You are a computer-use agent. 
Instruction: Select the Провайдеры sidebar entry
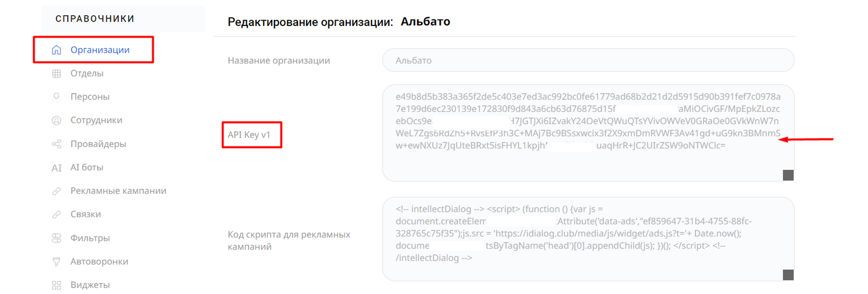(x=98, y=144)
